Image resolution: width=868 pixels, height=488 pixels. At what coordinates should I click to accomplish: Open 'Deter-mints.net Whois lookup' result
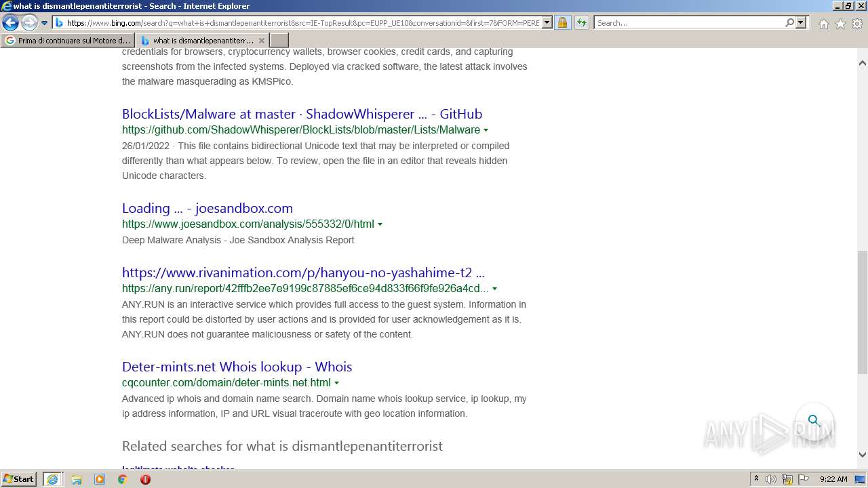pos(237,367)
